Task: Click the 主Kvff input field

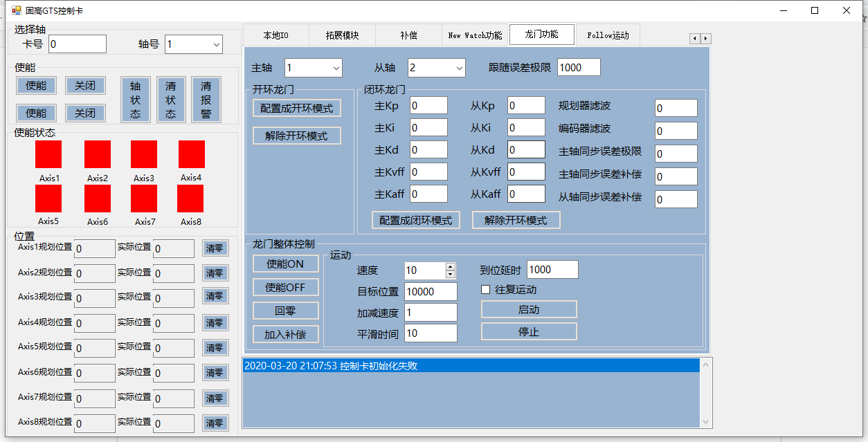Action: [x=428, y=172]
